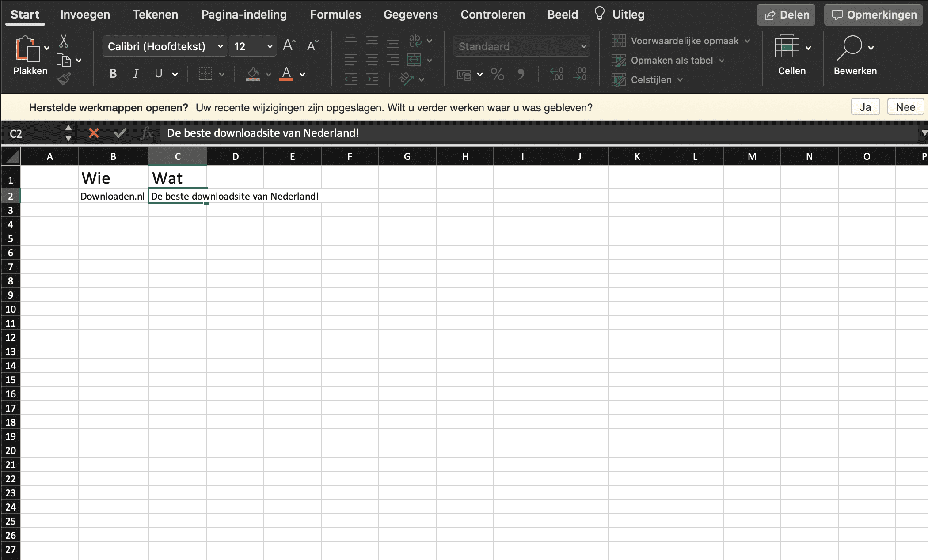Open the Formules tab

tap(336, 15)
